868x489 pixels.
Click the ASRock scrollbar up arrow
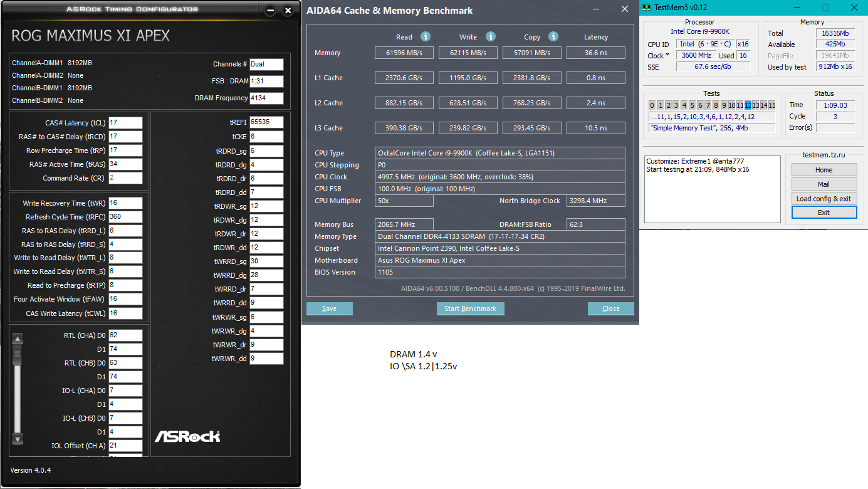[x=18, y=339]
